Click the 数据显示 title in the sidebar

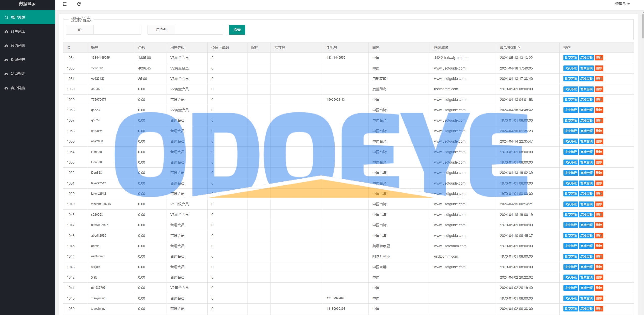pyautogui.click(x=27, y=4)
